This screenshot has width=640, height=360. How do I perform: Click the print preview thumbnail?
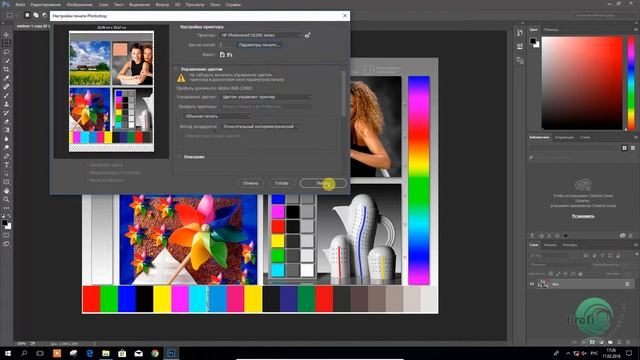[x=111, y=91]
